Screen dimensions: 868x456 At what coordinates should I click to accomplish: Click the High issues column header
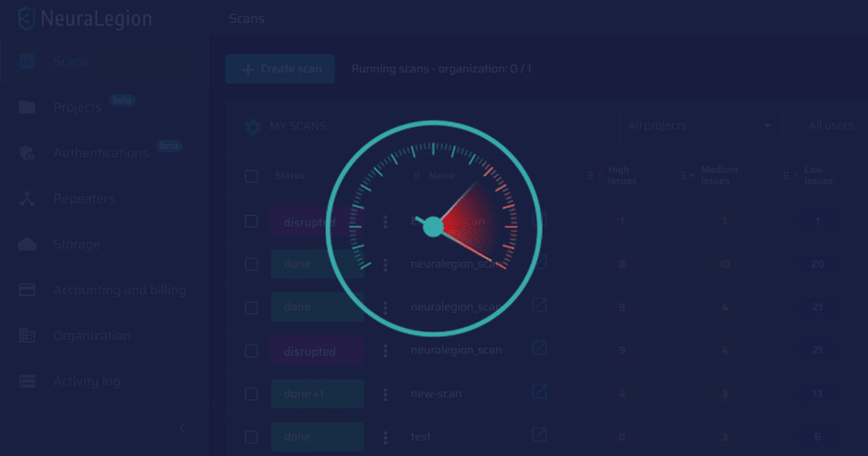point(622,175)
